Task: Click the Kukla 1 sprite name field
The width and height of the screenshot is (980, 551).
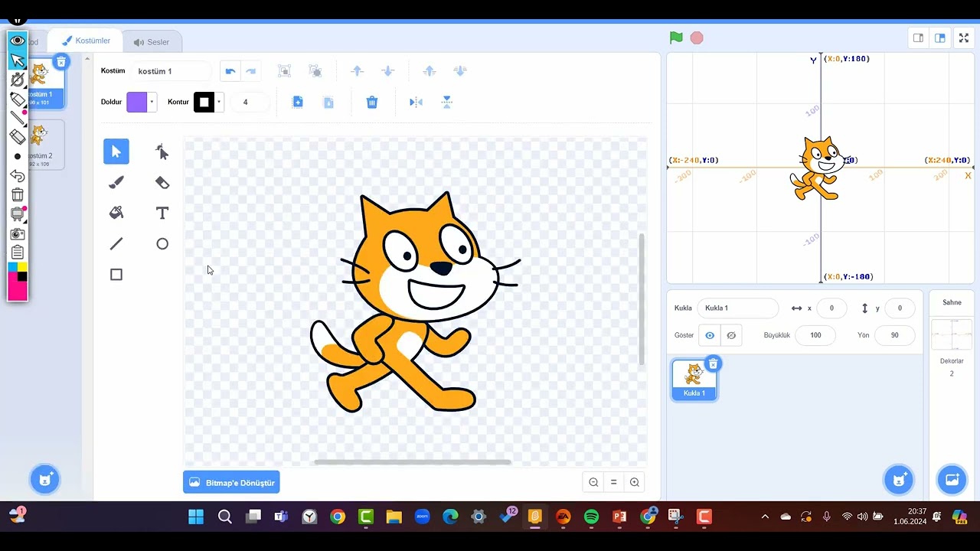Action: [737, 308]
